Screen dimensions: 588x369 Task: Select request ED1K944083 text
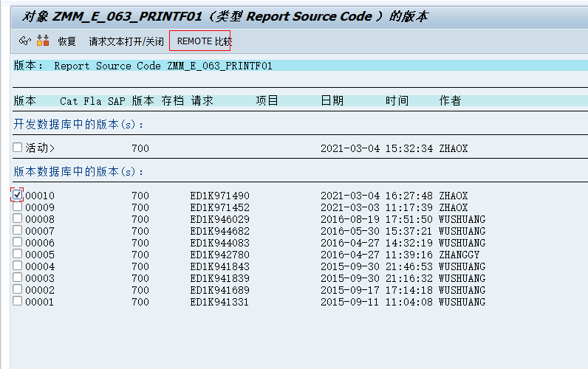pos(219,243)
